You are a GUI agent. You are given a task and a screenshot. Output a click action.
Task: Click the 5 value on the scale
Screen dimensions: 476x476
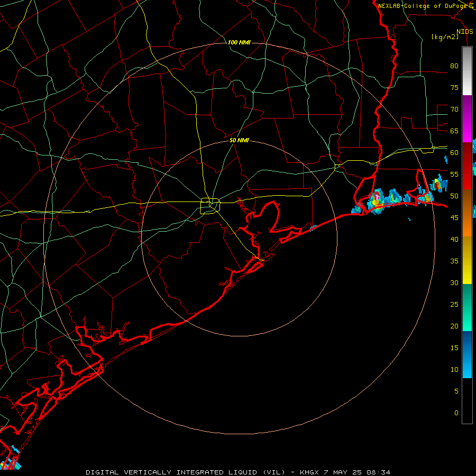pyautogui.click(x=456, y=391)
